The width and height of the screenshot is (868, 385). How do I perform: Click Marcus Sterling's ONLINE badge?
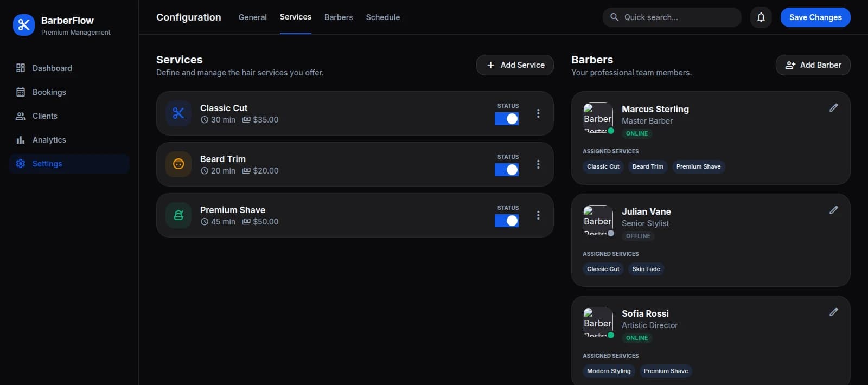[x=637, y=133]
